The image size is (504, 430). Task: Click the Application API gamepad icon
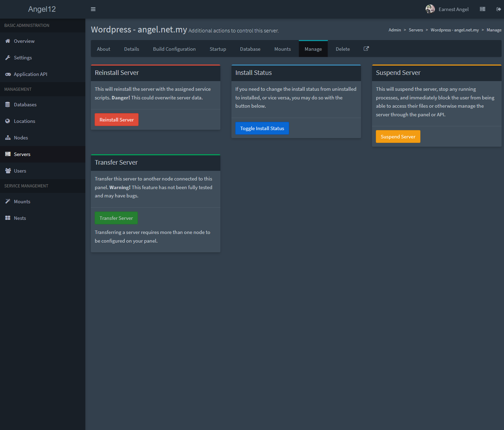pyautogui.click(x=8, y=74)
